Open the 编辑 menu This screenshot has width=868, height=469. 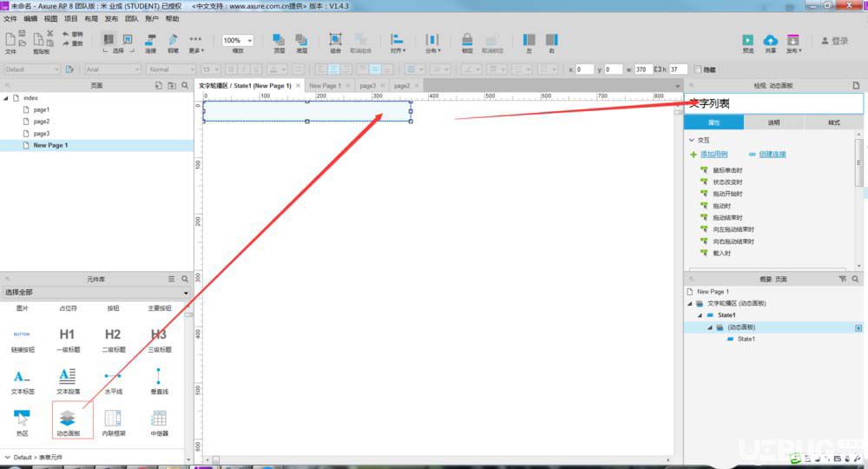coord(30,19)
